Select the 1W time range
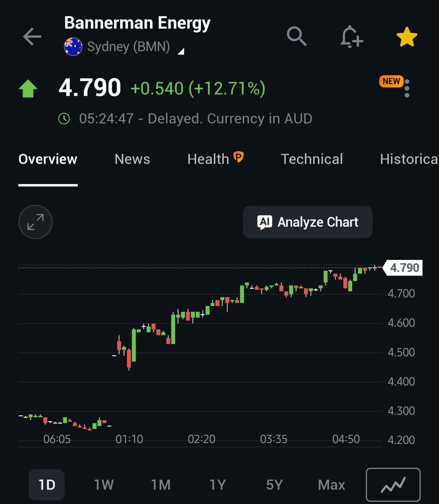Screen dimensions: 439x504 [104, 485]
